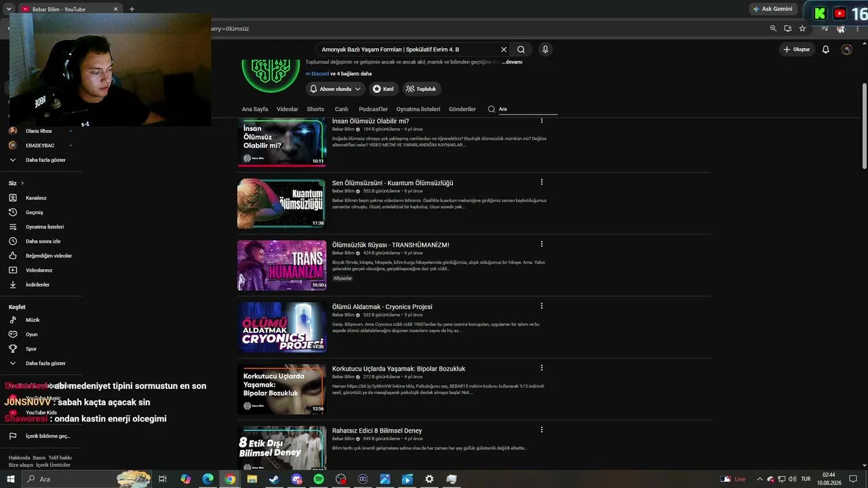The width and height of the screenshot is (868, 488).
Task: Expand the Siz section chevron
Action: tap(22, 183)
